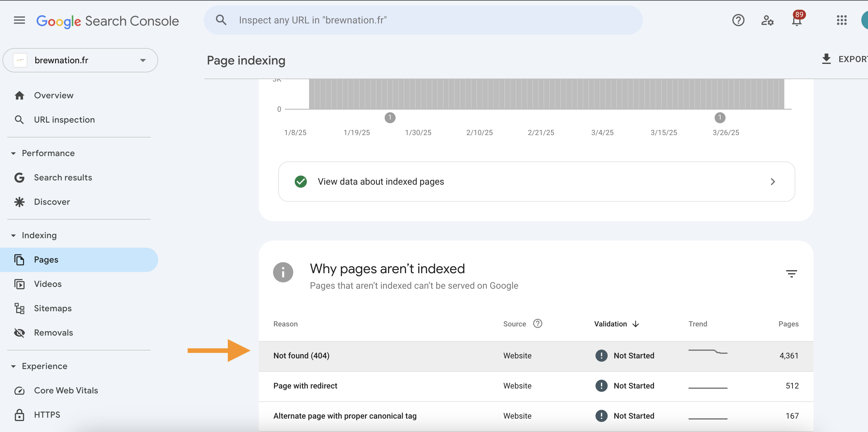868x432 pixels.
Task: Click the Removals crossed-eye icon
Action: (19, 333)
